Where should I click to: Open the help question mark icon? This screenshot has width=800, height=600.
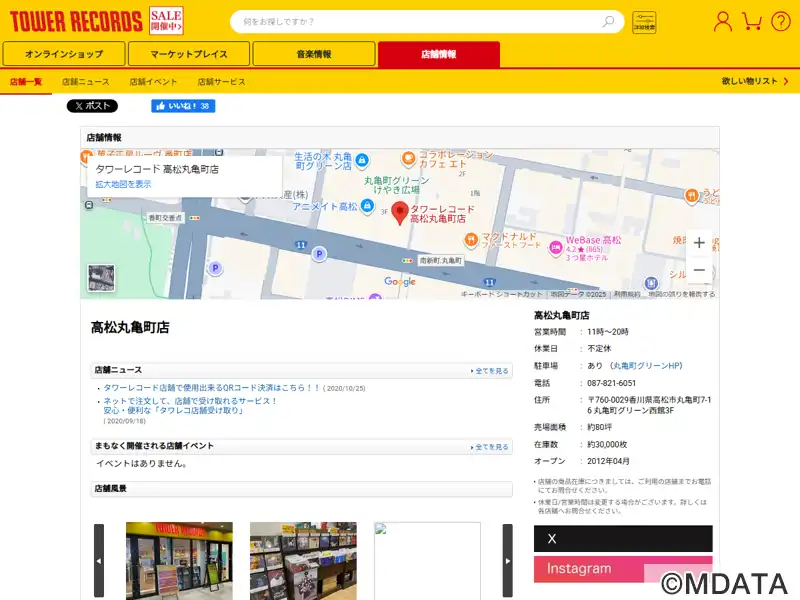click(x=781, y=21)
